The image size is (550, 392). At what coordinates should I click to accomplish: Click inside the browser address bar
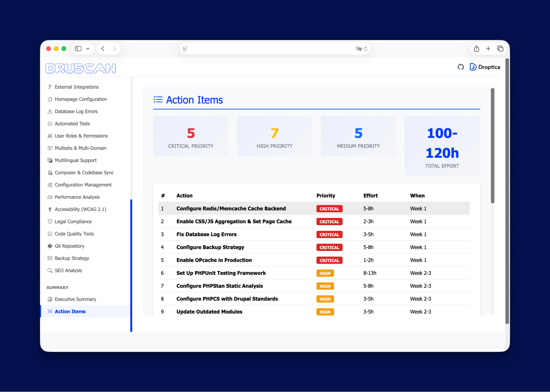tap(275, 48)
